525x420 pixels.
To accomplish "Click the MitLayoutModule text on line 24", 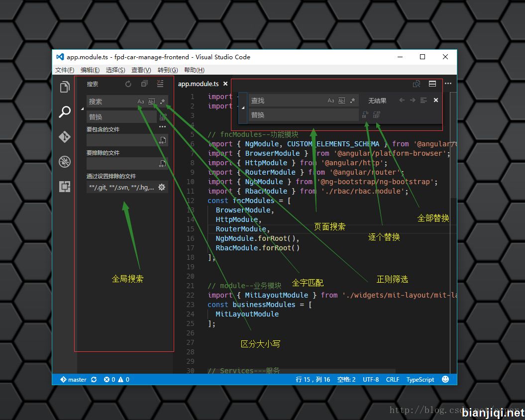I will click(x=247, y=314).
